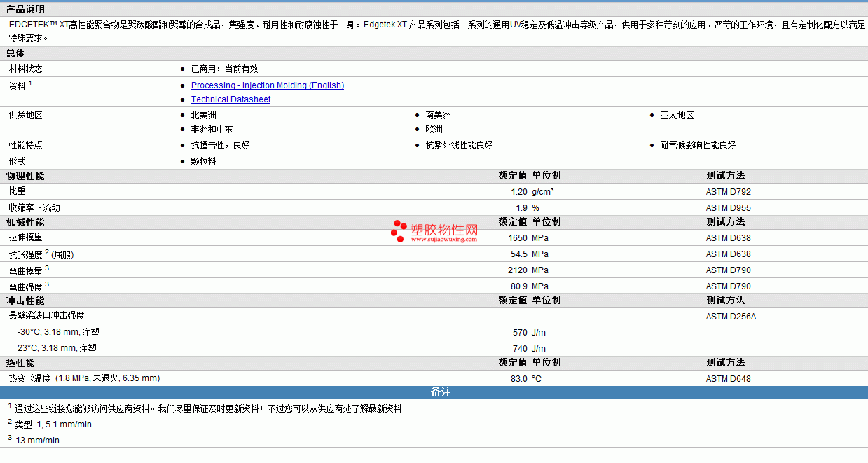Click footnote 3 13 mm/min
This screenshot has height=463, width=868.
click(34, 441)
